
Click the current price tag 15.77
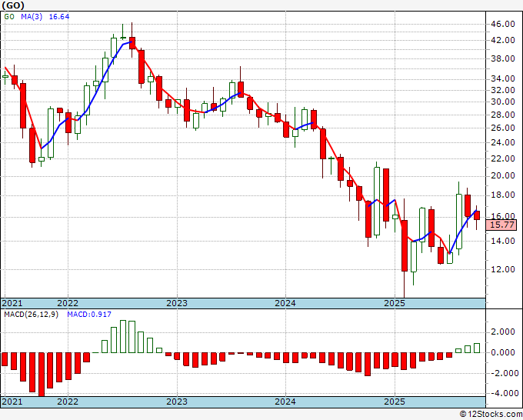click(501, 225)
